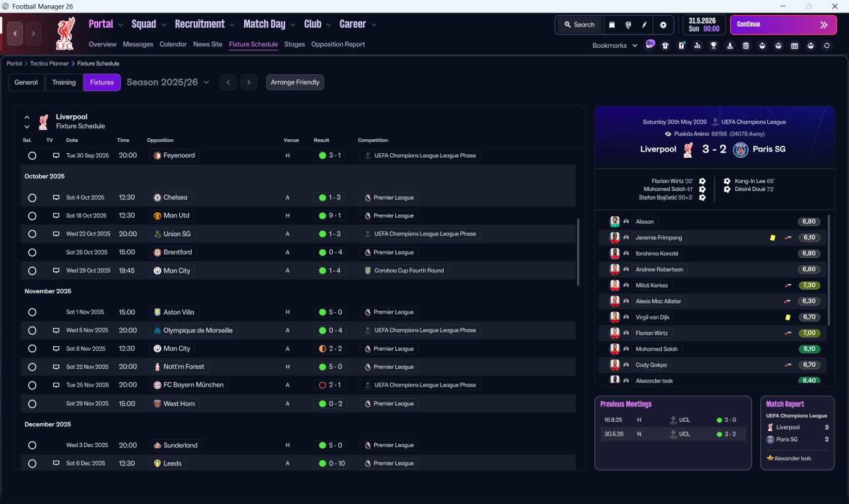Open the shirt kit bookmark icon
The image size is (849, 504).
coord(665,46)
